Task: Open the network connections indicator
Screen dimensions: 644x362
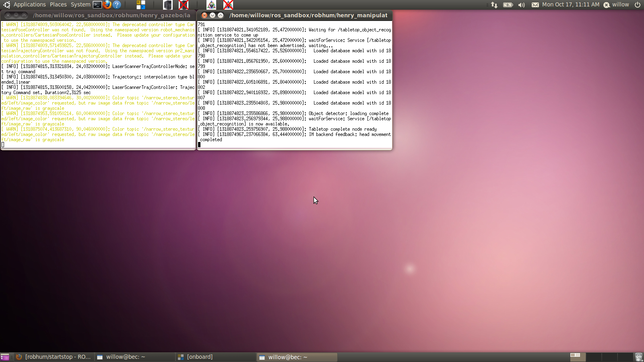Action: point(494,5)
